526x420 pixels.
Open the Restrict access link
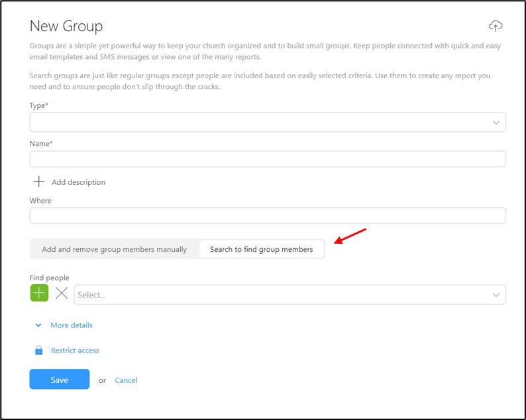75,350
